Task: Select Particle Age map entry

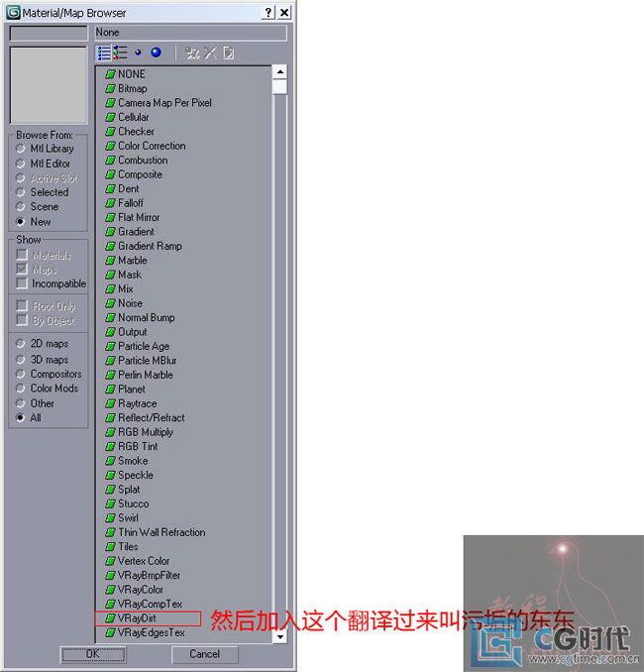Action: (144, 346)
